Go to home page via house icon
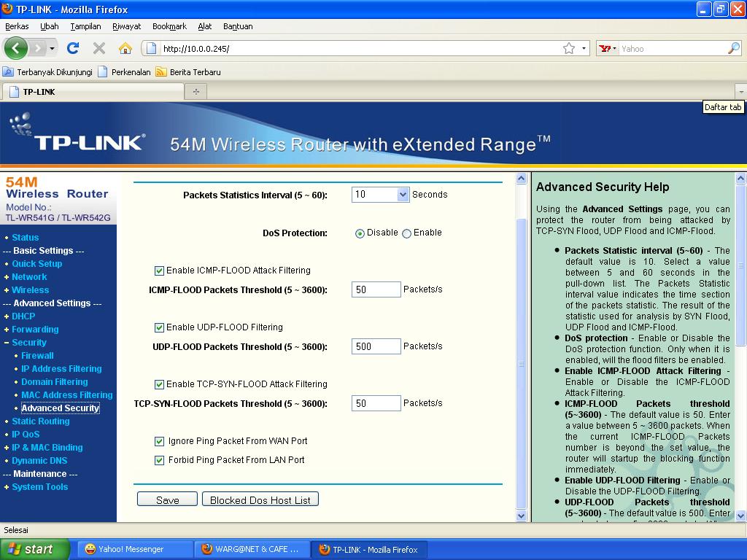Image resolution: width=747 pixels, height=560 pixels. (125, 48)
